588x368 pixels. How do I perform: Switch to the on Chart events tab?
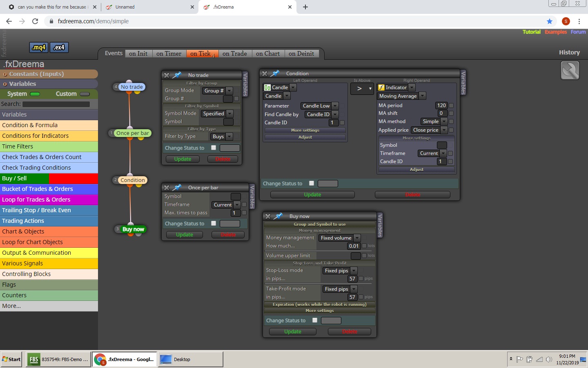pyautogui.click(x=268, y=54)
